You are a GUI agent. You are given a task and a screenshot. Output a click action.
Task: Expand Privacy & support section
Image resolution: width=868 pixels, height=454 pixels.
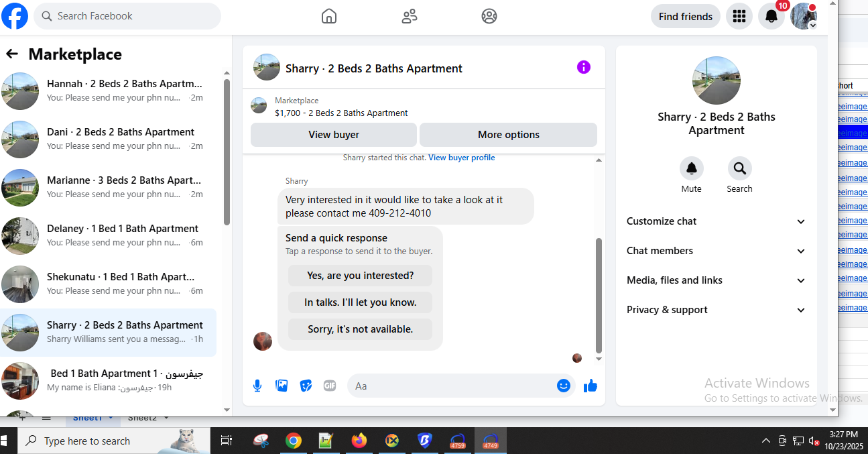pos(716,310)
